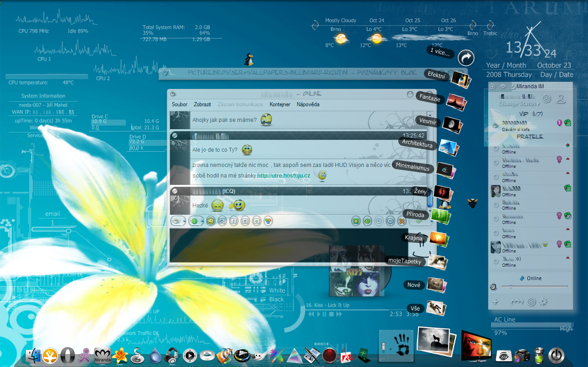
Task: Select the mojeTapetky wallpaper category
Action: click(x=404, y=261)
